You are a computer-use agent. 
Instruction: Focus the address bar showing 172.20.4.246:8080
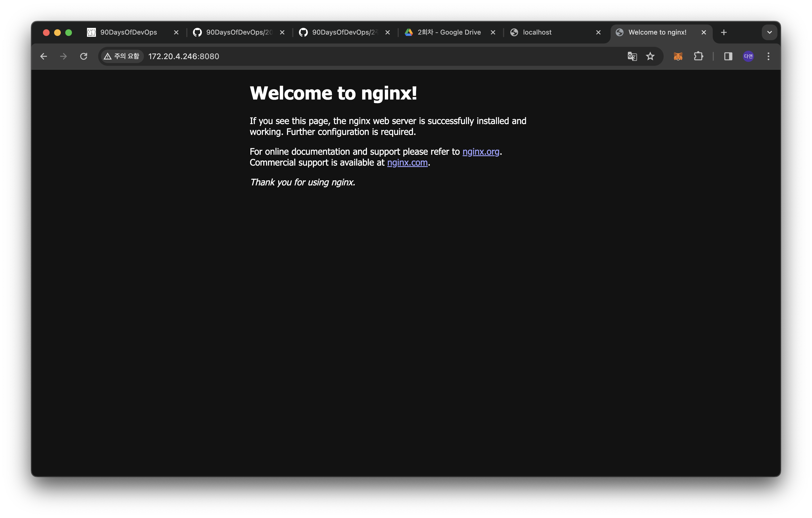coord(381,56)
